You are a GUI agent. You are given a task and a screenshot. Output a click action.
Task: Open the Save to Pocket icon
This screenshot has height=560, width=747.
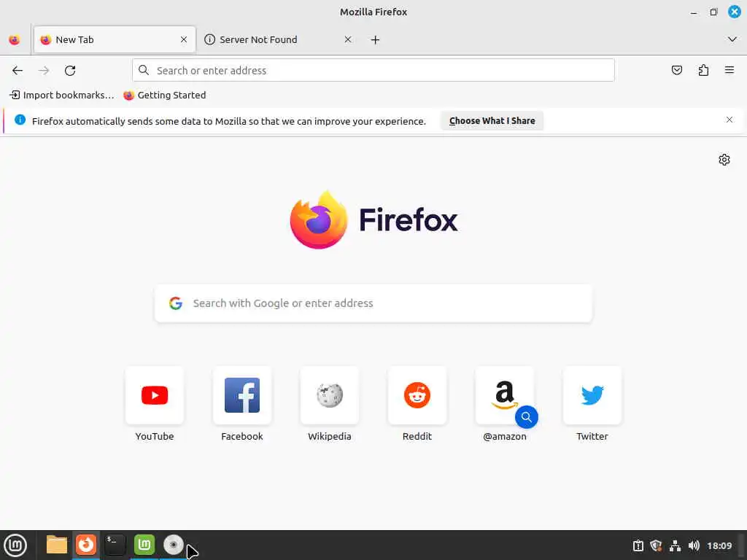[676, 71]
